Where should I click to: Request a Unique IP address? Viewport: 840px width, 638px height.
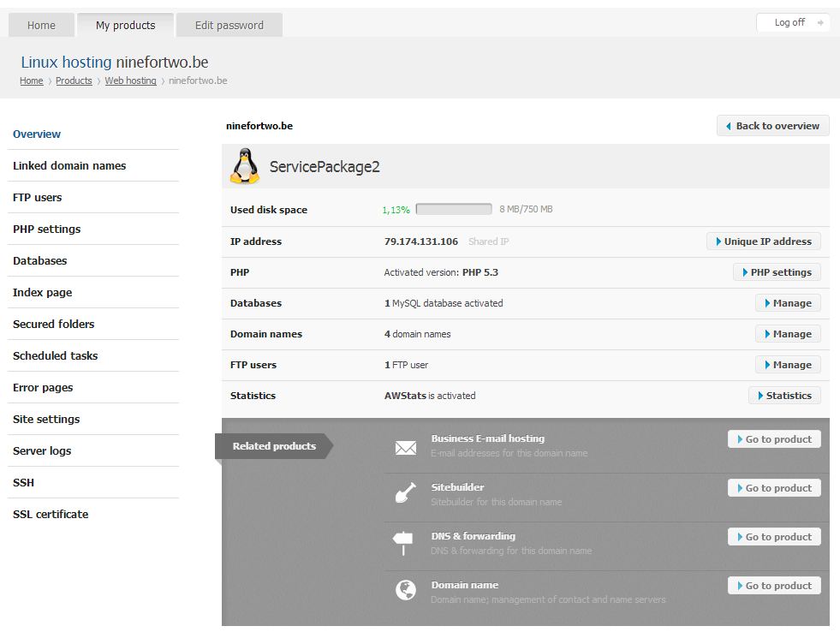point(764,241)
